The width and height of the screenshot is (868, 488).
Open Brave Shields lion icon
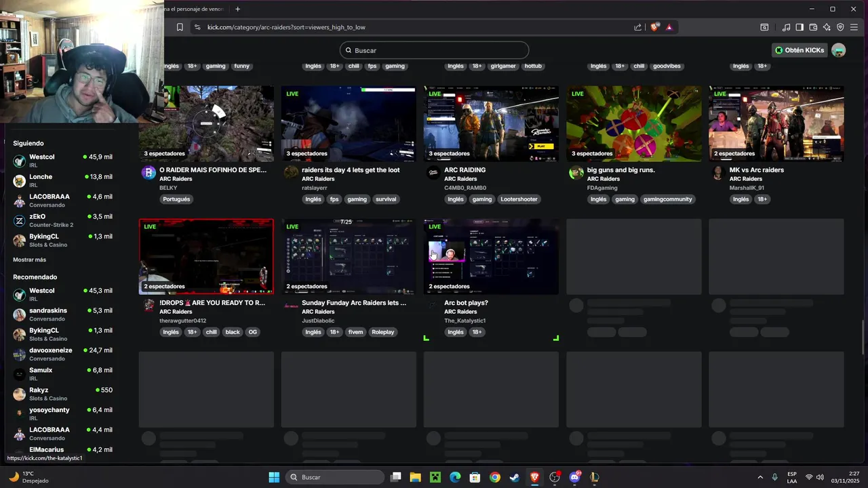pos(654,27)
